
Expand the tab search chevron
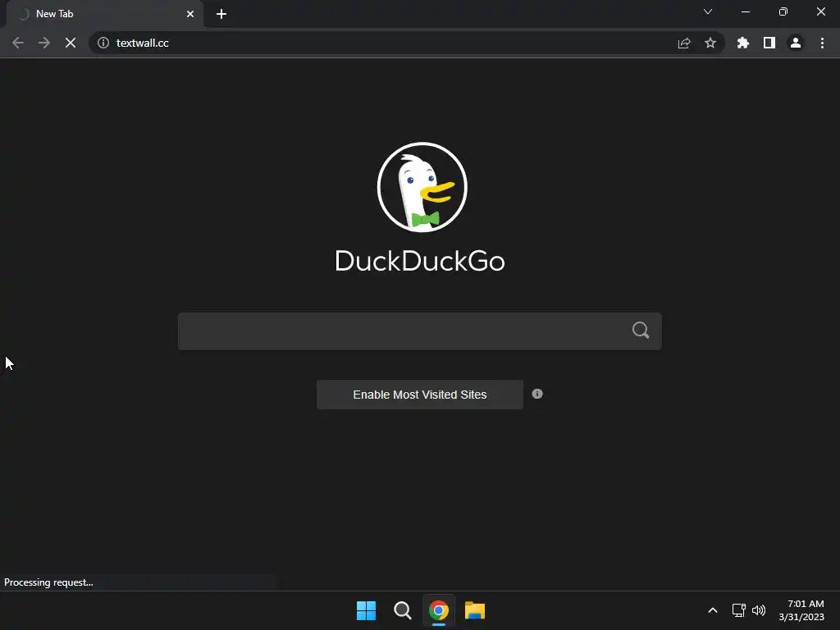(708, 11)
